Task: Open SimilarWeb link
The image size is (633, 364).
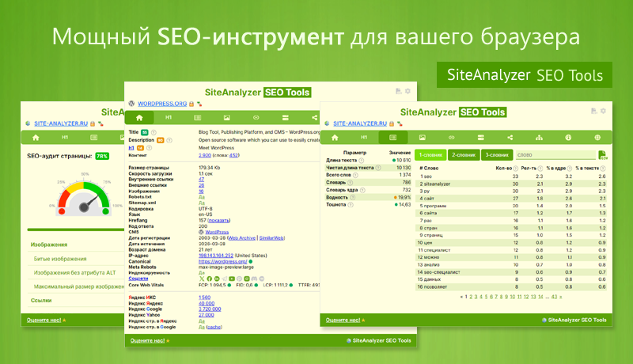Action: 271,238
